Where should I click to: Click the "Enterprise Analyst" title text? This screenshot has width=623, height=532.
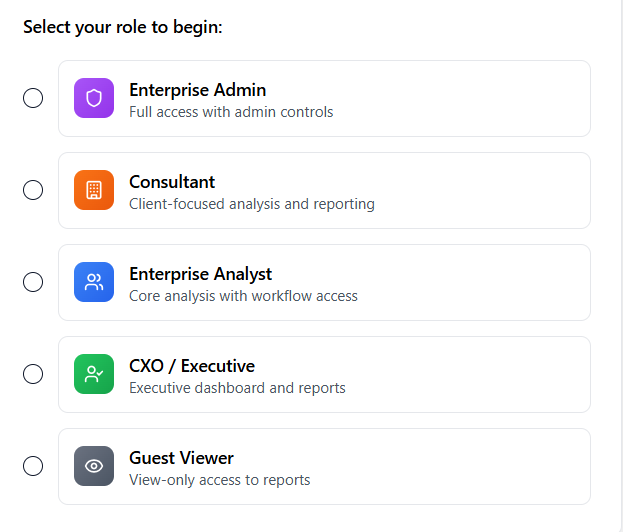pyautogui.click(x=200, y=274)
